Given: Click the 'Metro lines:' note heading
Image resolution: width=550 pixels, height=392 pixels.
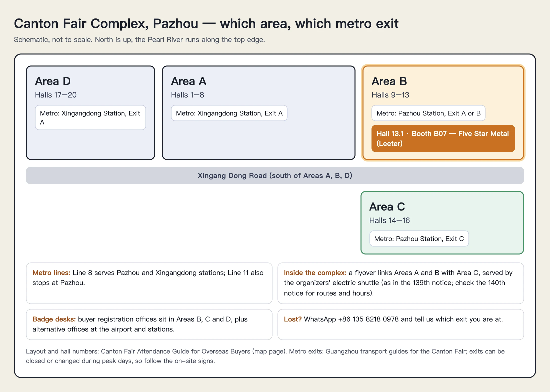Looking at the screenshot, I should click(x=51, y=273).
